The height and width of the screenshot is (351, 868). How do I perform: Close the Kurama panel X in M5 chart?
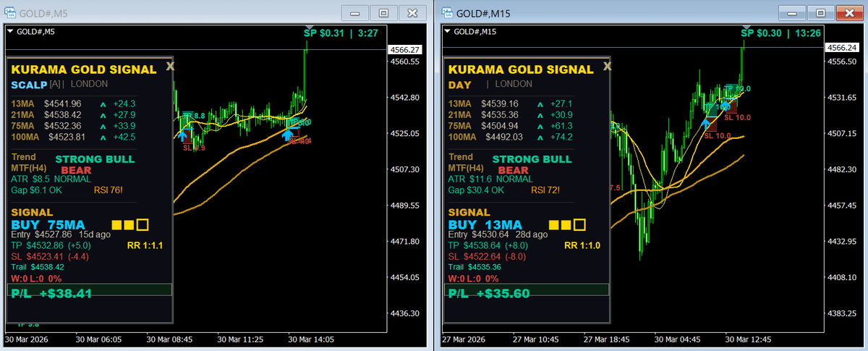pos(170,66)
